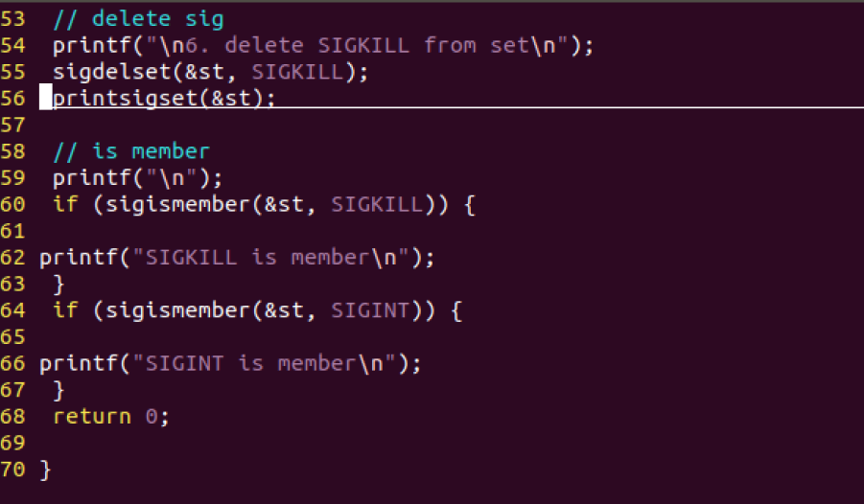Click the "if" keyword on line 64
This screenshot has width=864, height=504.
click(x=65, y=310)
